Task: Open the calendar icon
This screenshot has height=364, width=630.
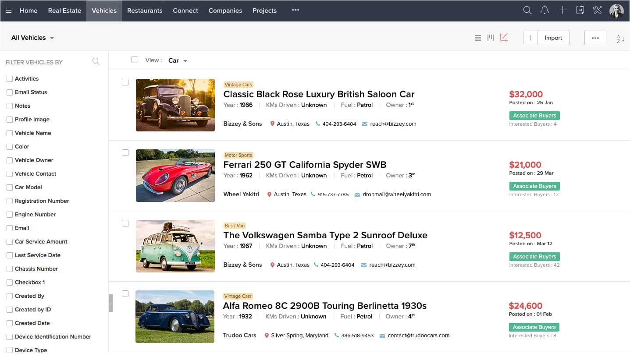Action: click(580, 10)
